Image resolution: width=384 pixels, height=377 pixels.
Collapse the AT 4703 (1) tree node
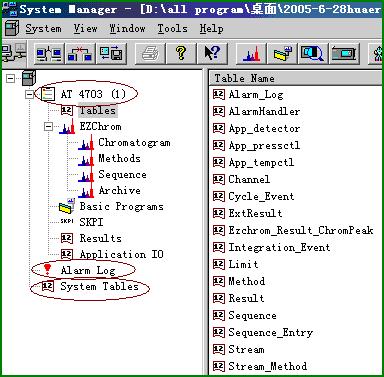[x=29, y=95]
